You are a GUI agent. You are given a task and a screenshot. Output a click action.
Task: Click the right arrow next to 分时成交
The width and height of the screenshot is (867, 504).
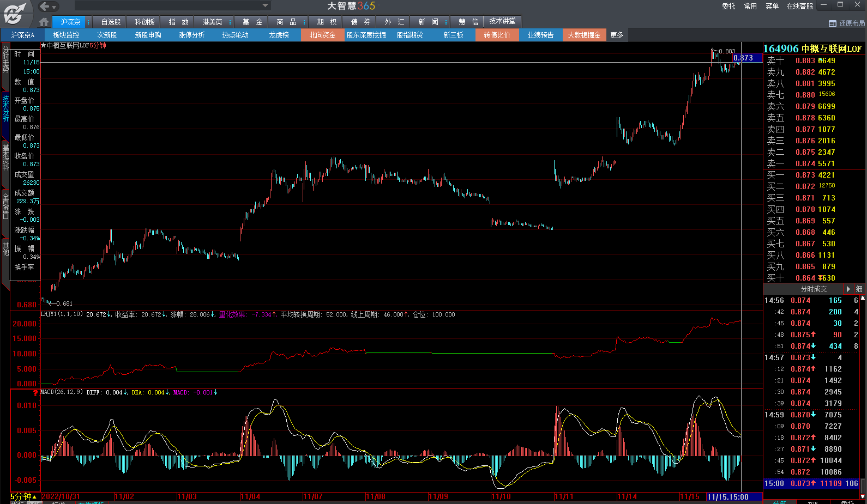tap(848, 289)
